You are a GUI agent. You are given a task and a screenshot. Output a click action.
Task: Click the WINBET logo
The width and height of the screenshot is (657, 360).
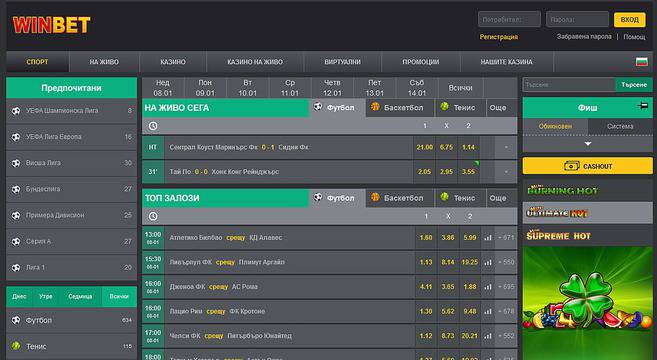pos(52,25)
